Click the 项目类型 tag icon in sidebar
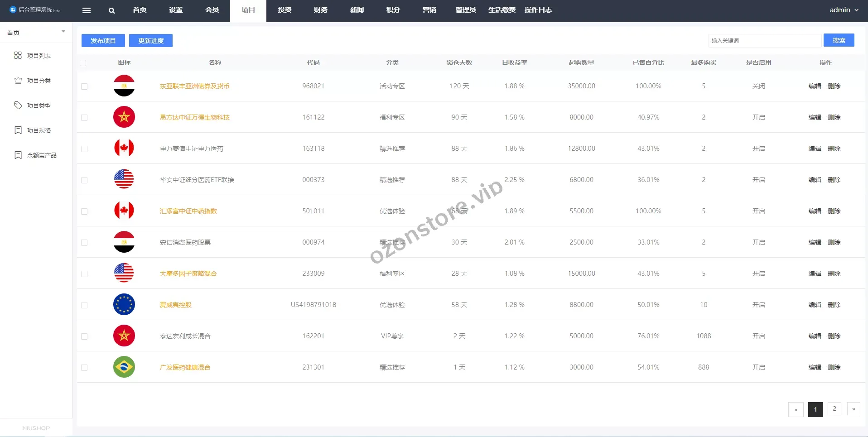 pos(18,105)
